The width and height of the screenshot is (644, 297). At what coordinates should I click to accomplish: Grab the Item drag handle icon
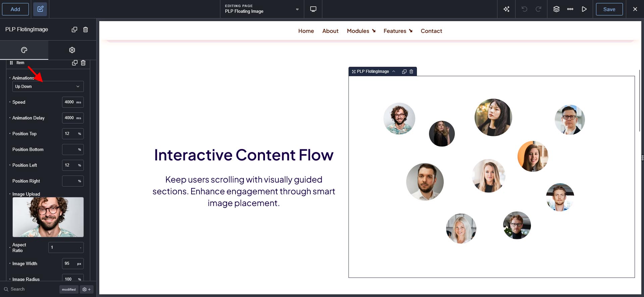11,63
